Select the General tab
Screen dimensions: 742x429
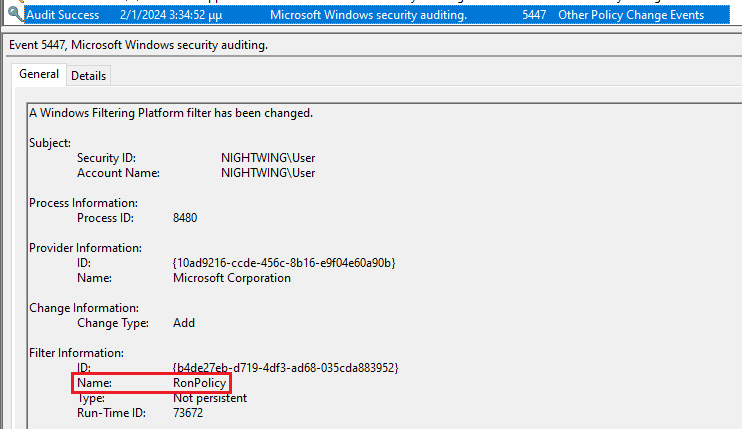tap(39, 74)
